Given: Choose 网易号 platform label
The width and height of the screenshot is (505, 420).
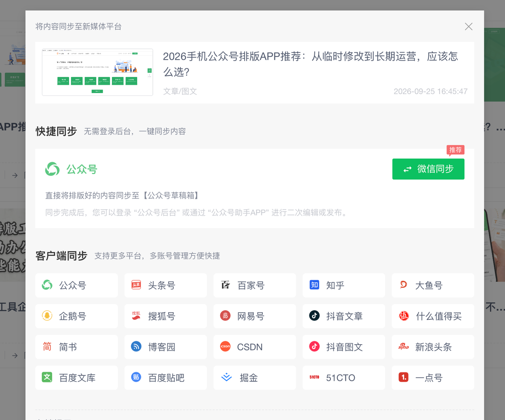Looking at the screenshot, I should pyautogui.click(x=251, y=316).
